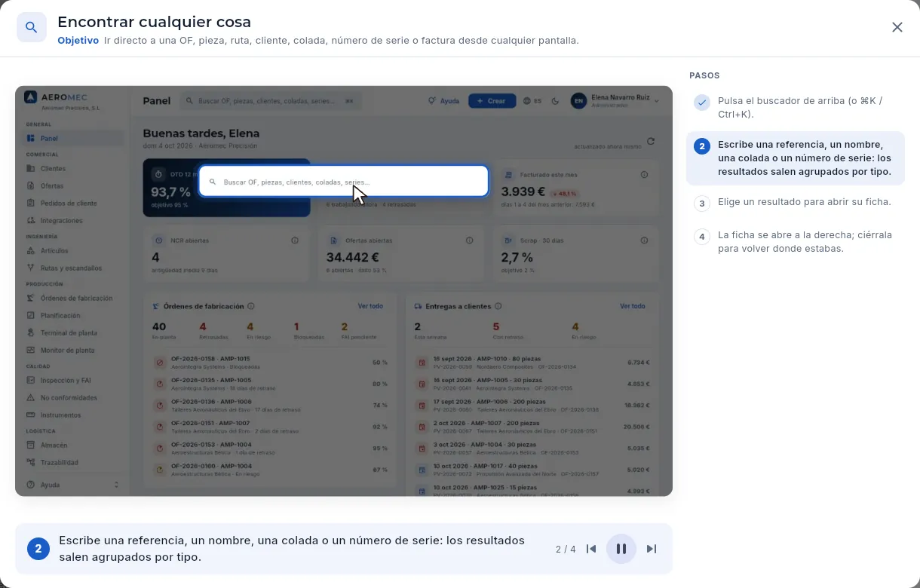This screenshot has width=920, height=588.
Task: Click the info icon on 'Scrap · 30 días' card
Action: click(644, 240)
